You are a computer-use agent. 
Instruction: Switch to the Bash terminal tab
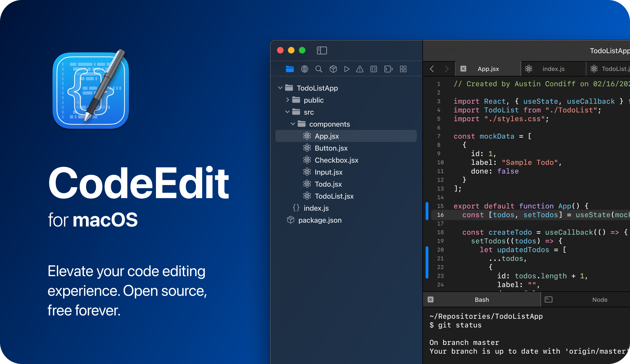pyautogui.click(x=482, y=300)
